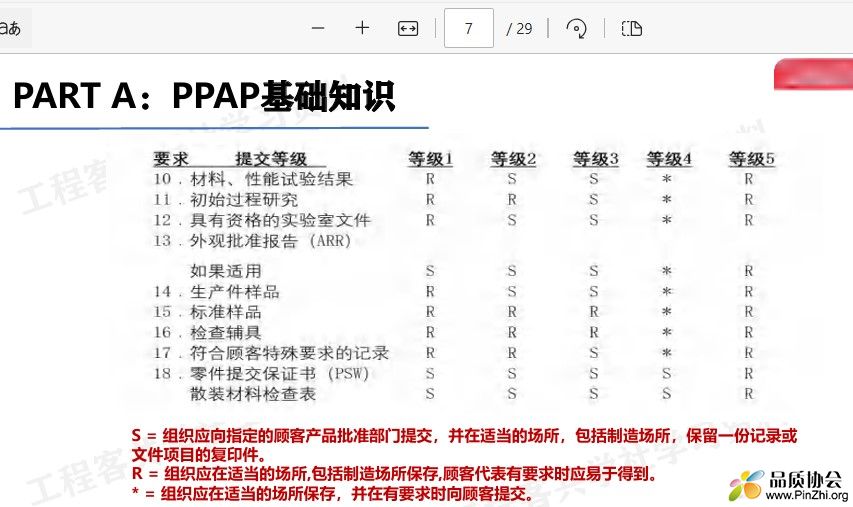Click the zoom out minus icon

click(318, 28)
